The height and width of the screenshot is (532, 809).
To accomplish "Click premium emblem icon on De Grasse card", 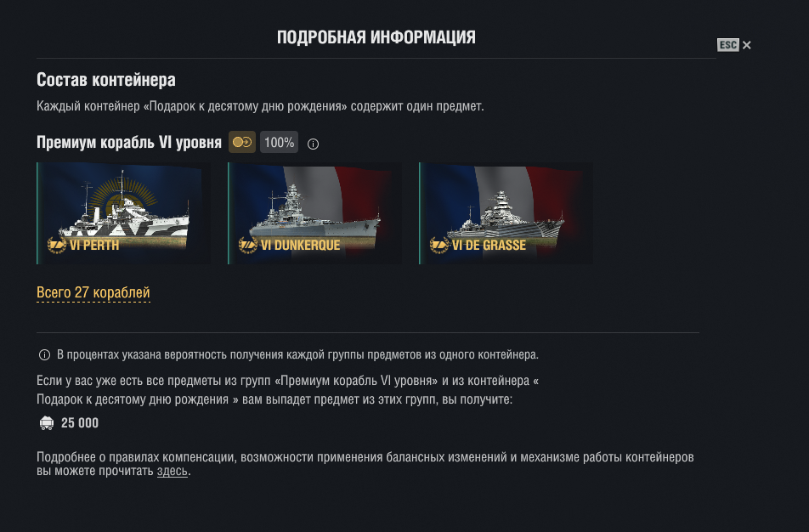I will pyautogui.click(x=439, y=245).
